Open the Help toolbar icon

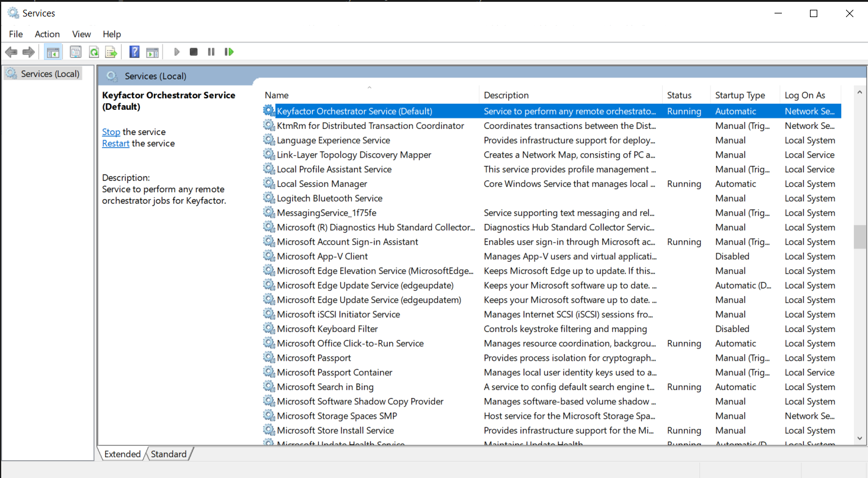point(134,53)
